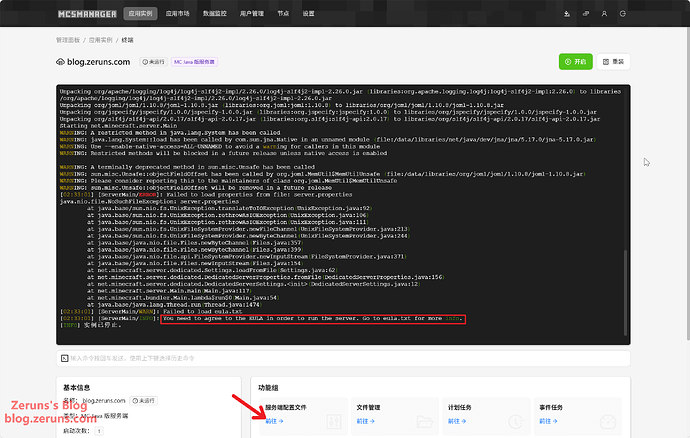This screenshot has height=438, width=690.
Task: Click the folder icon on 文件管理 card
Action: coord(425,422)
